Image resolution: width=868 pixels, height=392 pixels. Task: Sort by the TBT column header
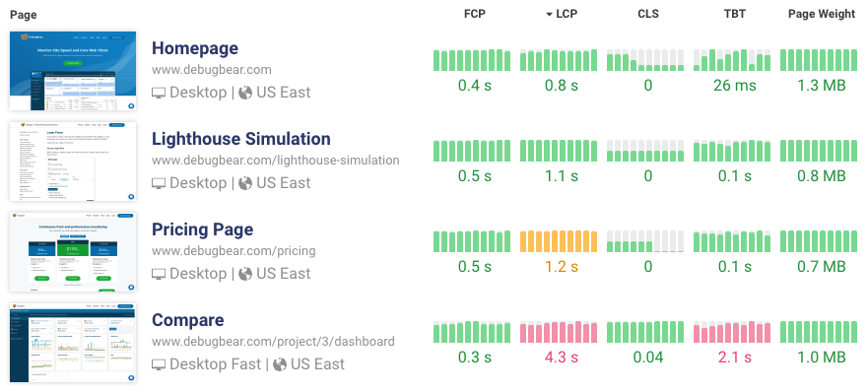click(x=735, y=14)
